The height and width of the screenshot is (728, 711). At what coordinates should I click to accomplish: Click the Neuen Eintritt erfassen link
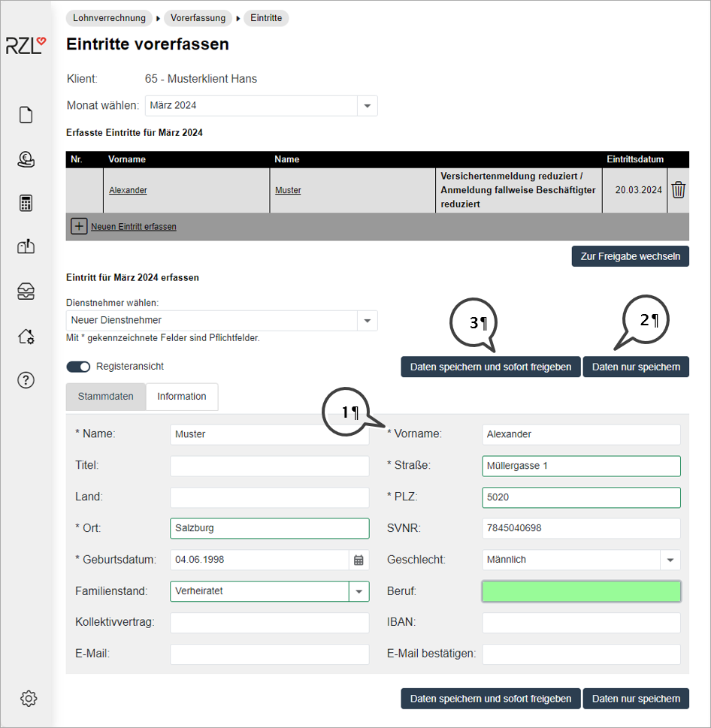click(x=133, y=226)
